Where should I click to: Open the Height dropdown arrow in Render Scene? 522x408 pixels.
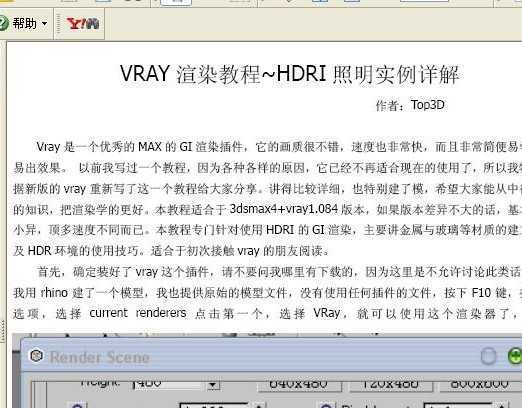212,385
